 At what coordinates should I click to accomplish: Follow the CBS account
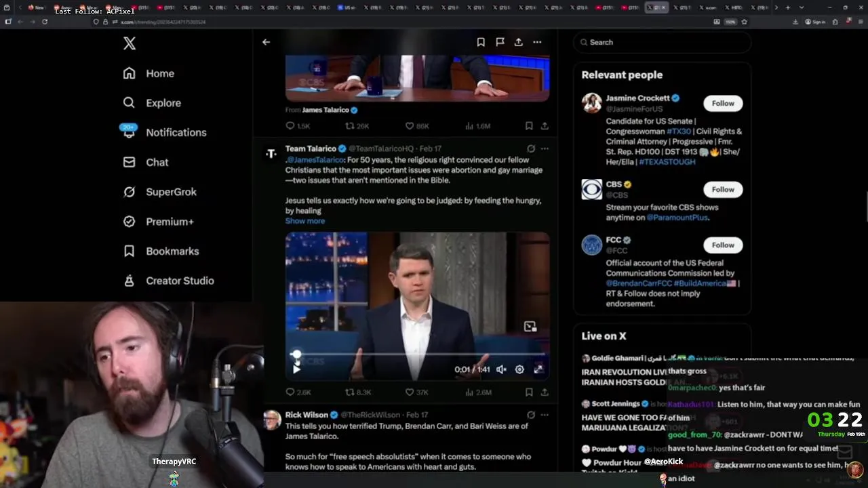[x=723, y=189]
